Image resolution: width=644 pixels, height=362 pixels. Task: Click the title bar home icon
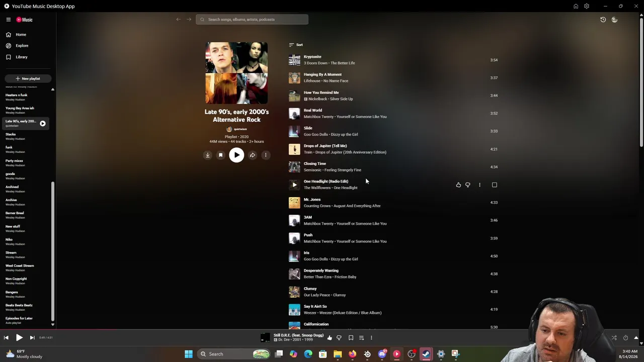(576, 6)
